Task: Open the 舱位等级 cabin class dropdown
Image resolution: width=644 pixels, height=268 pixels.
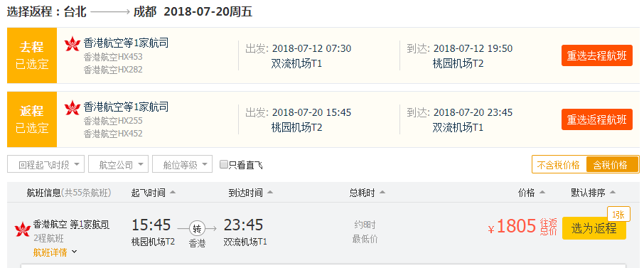Action: tap(183, 164)
